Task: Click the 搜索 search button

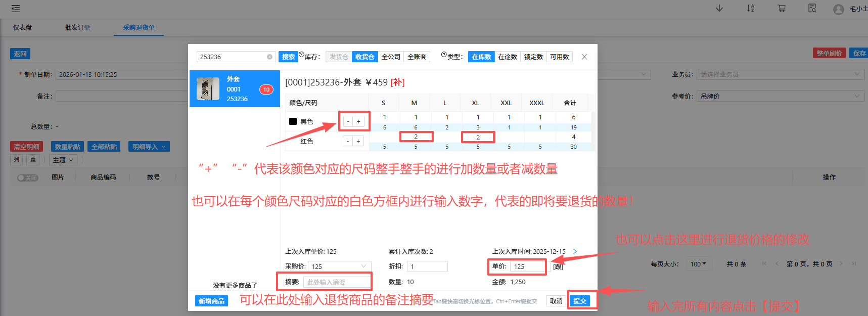Action: pyautogui.click(x=288, y=57)
